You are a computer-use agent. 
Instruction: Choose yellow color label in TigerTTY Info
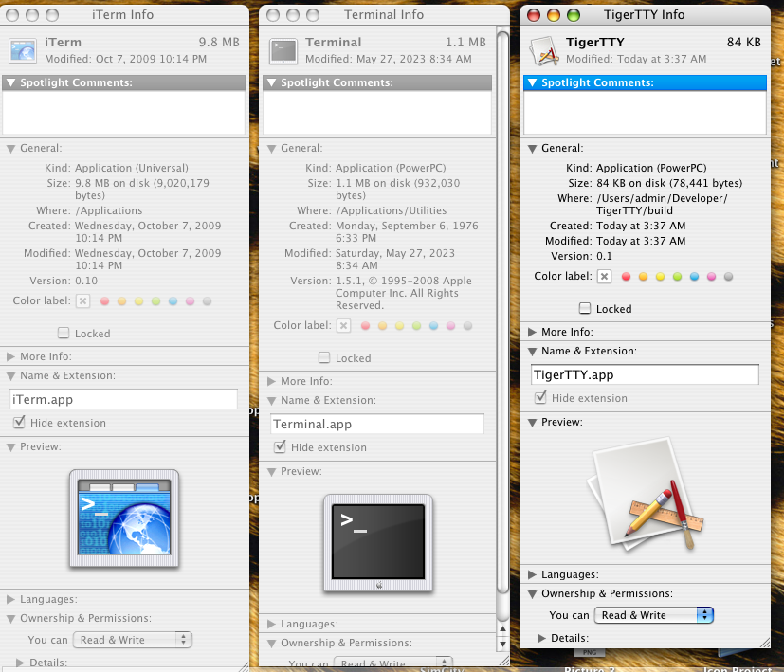coord(660,277)
